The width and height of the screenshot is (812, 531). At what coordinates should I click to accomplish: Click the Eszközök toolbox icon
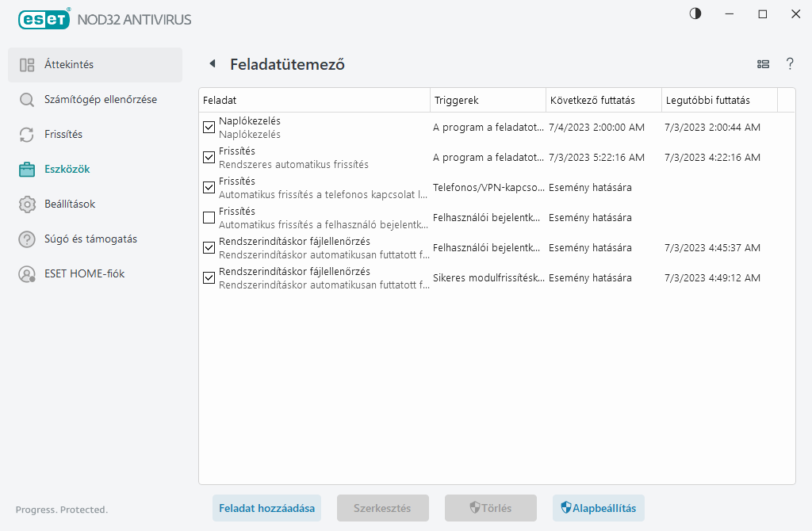27,170
